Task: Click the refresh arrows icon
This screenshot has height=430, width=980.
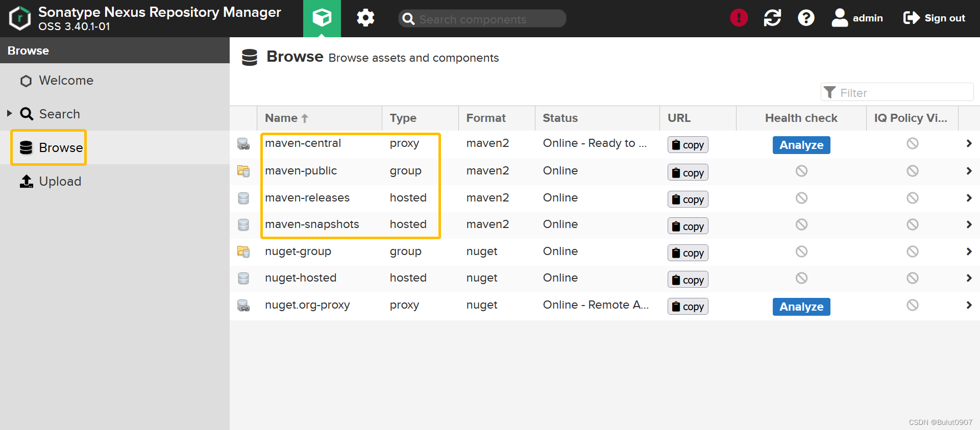Action: 772,18
